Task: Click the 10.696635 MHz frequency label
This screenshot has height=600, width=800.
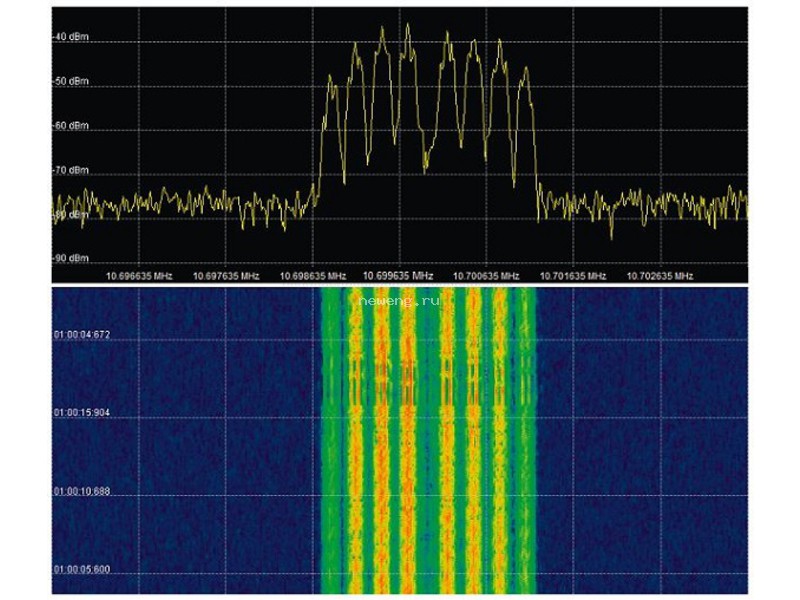Action: pos(139,276)
